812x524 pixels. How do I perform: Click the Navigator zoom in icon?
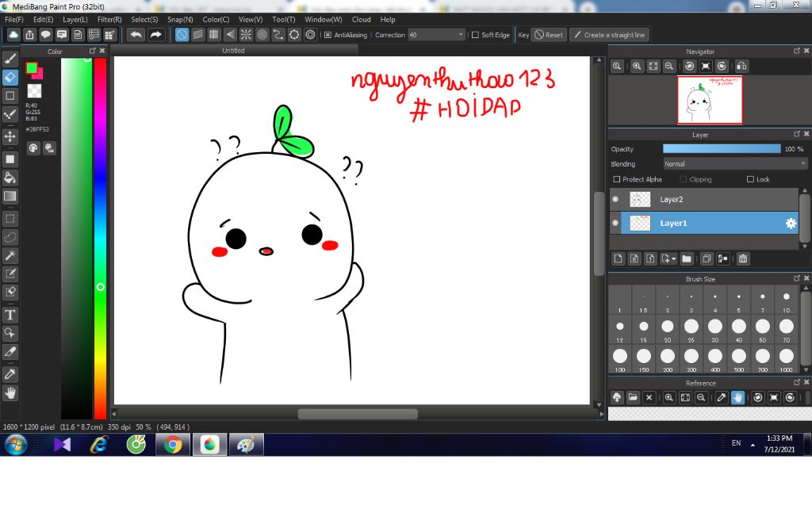[x=637, y=66]
